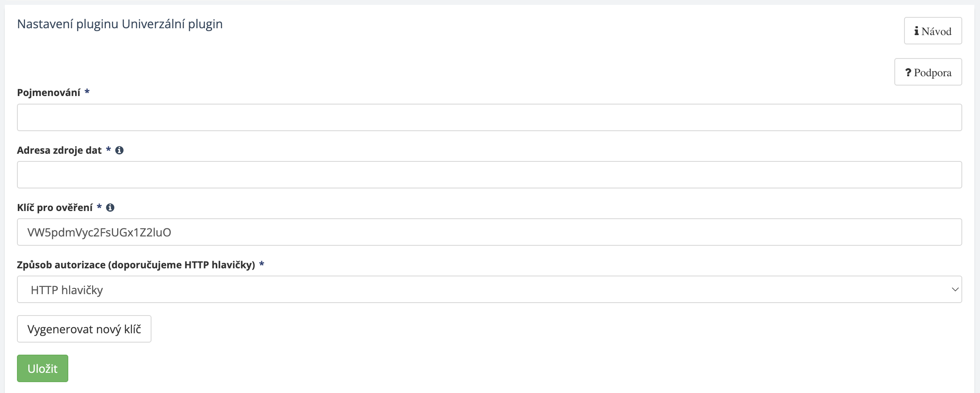Click the Nastavení pluginu Univerzální plugin heading

point(120,24)
